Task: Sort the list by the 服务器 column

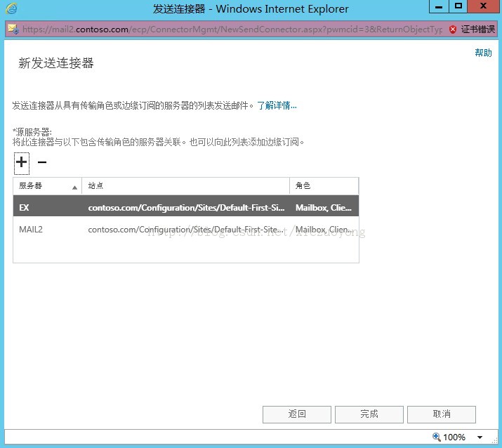Action: pos(47,186)
